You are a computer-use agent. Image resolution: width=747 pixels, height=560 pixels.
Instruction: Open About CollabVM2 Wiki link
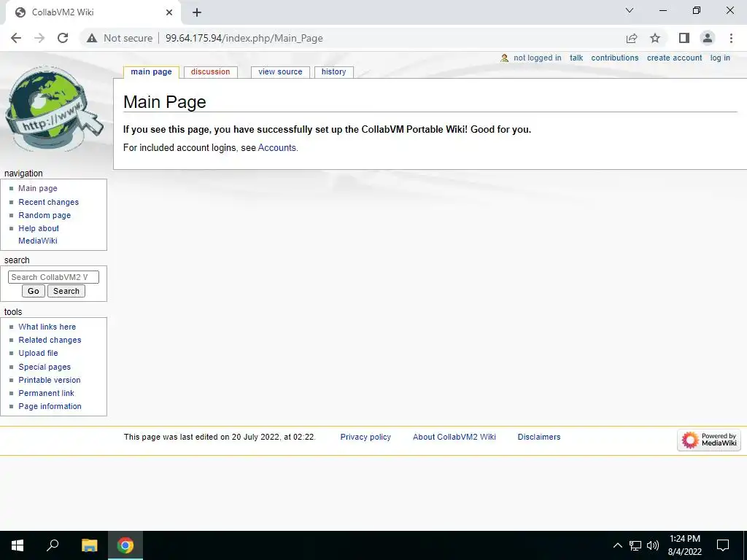pos(454,437)
